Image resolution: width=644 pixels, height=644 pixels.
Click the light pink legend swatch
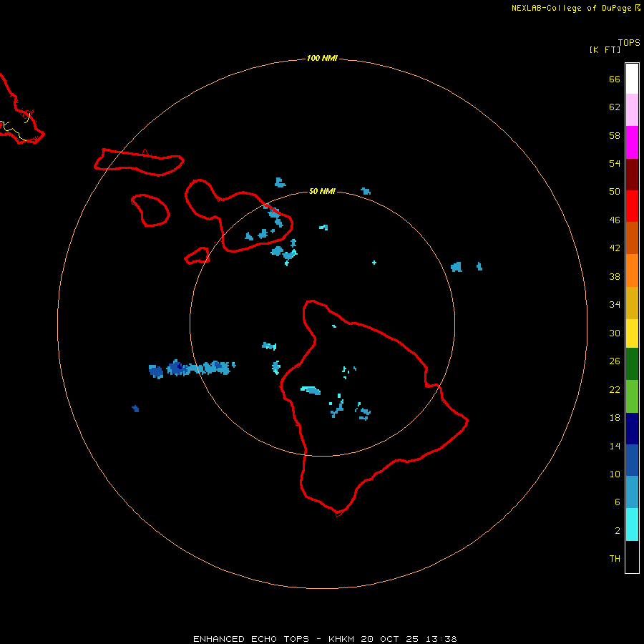point(632,110)
